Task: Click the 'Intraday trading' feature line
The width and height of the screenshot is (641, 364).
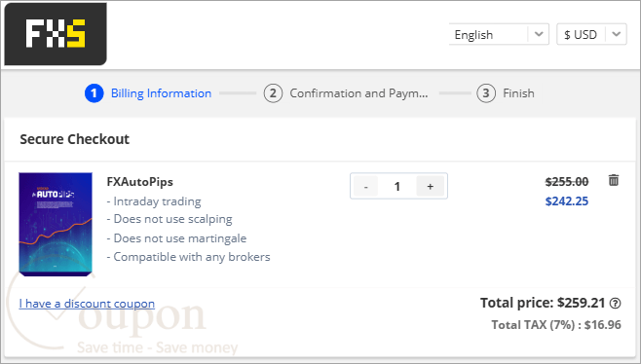Action: pos(154,201)
